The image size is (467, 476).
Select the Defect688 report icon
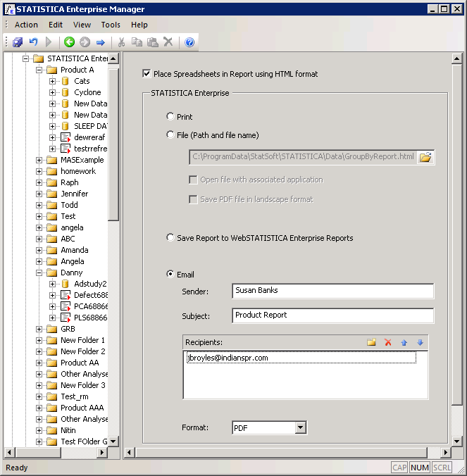pyautogui.click(x=66, y=295)
